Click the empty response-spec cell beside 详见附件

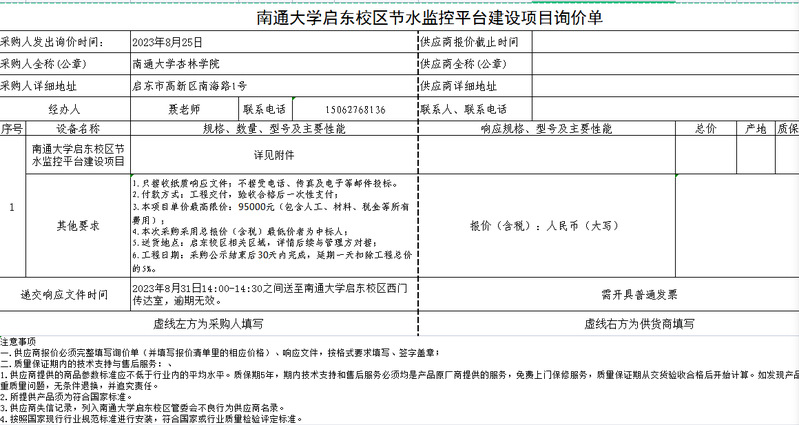[547, 155]
